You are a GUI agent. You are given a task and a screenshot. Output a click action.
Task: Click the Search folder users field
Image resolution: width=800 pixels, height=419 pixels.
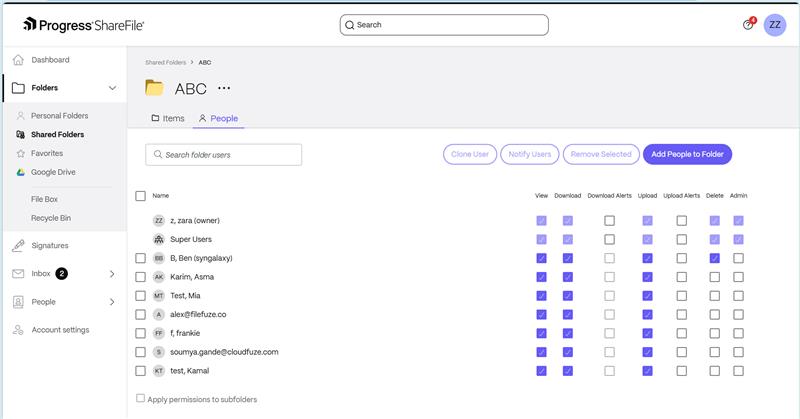pos(223,155)
